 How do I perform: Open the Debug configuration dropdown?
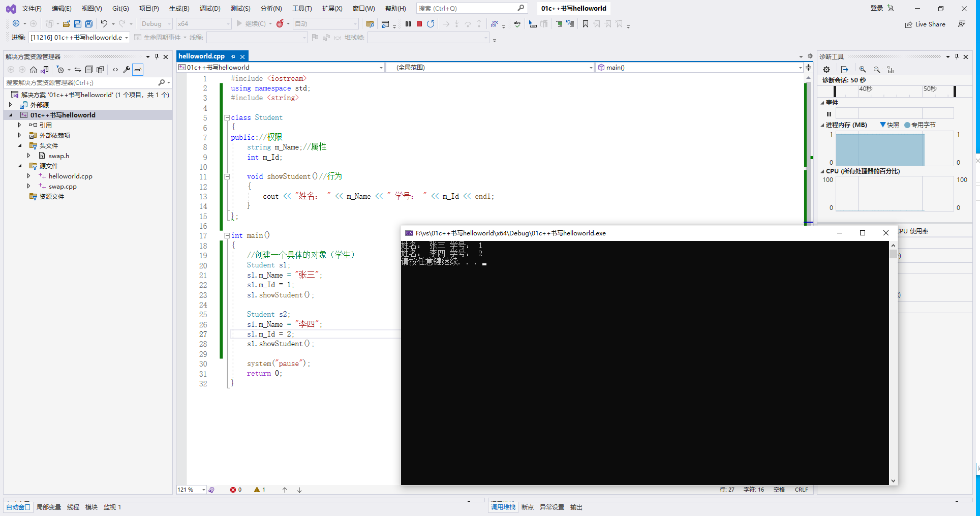156,24
